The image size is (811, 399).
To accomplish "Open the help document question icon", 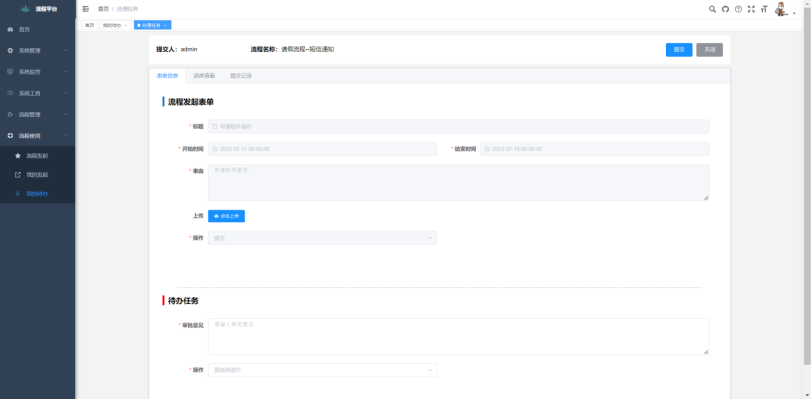I will point(738,9).
